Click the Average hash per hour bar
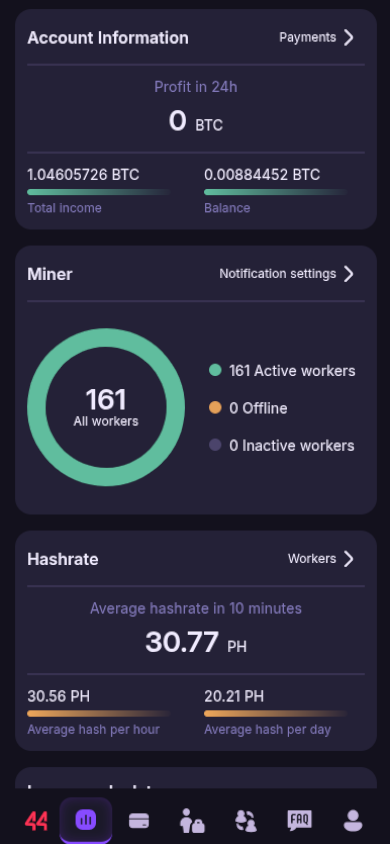390x844 pixels. 99,714
